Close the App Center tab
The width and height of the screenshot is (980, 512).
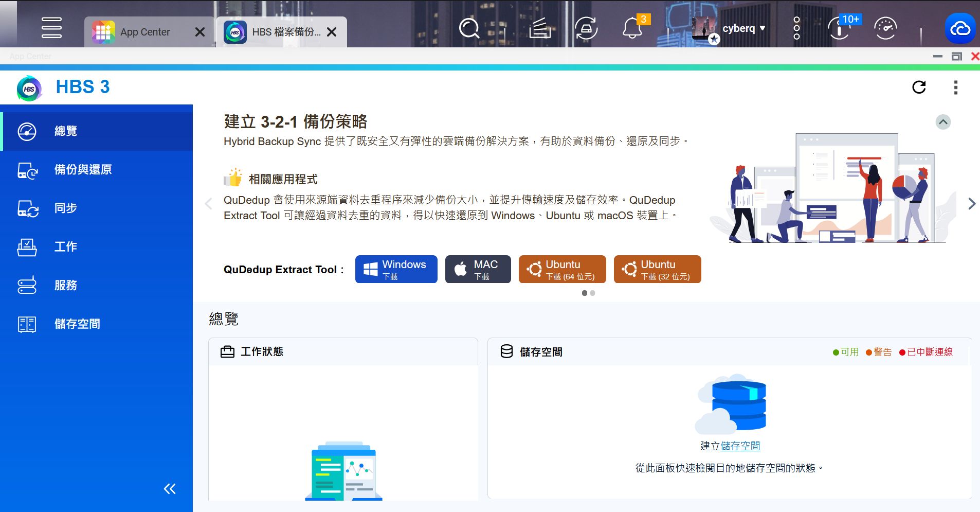click(200, 32)
